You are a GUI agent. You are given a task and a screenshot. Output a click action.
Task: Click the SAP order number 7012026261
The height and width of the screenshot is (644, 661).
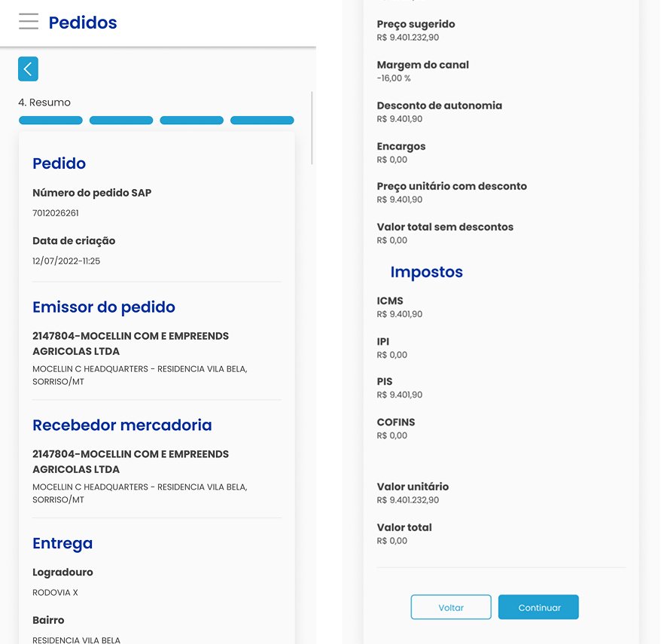tap(56, 213)
